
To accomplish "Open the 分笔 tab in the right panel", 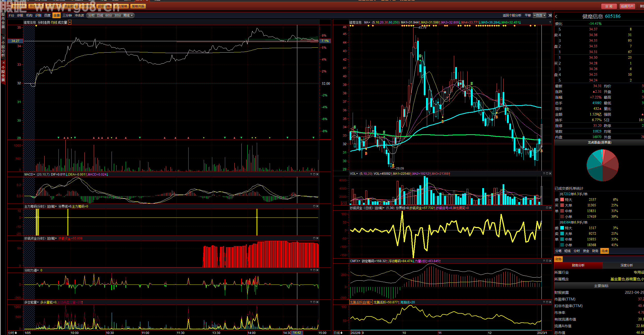I will pos(558,251).
